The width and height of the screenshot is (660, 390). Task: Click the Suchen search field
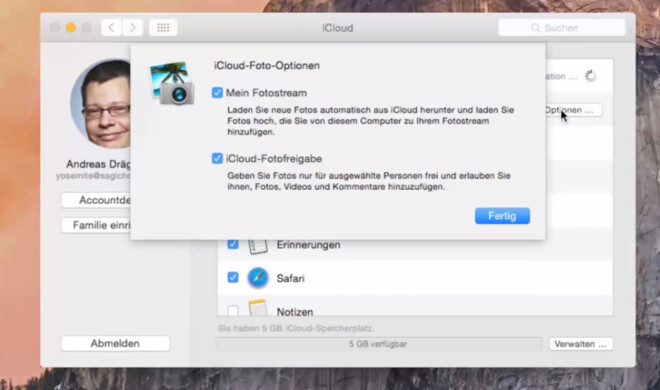point(562,28)
